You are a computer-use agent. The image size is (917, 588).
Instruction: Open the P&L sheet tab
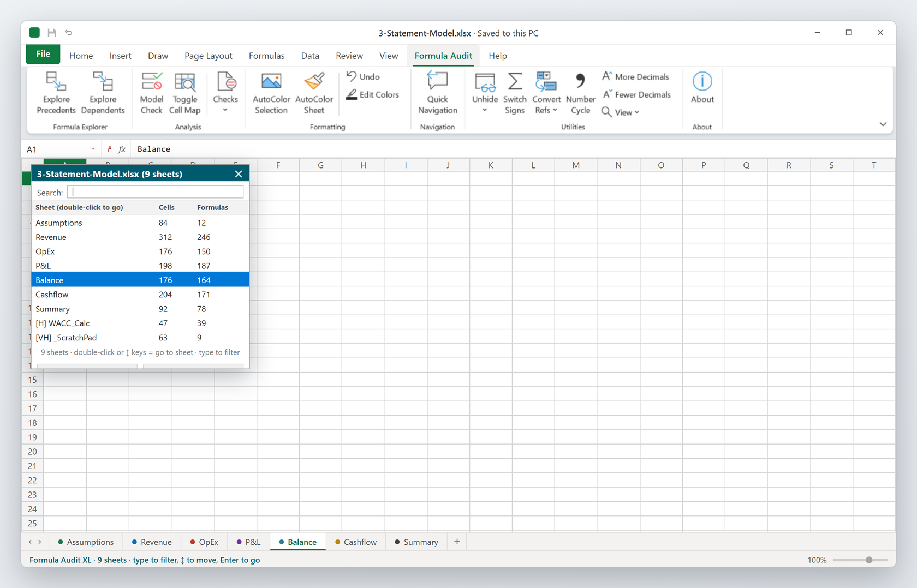click(248, 542)
